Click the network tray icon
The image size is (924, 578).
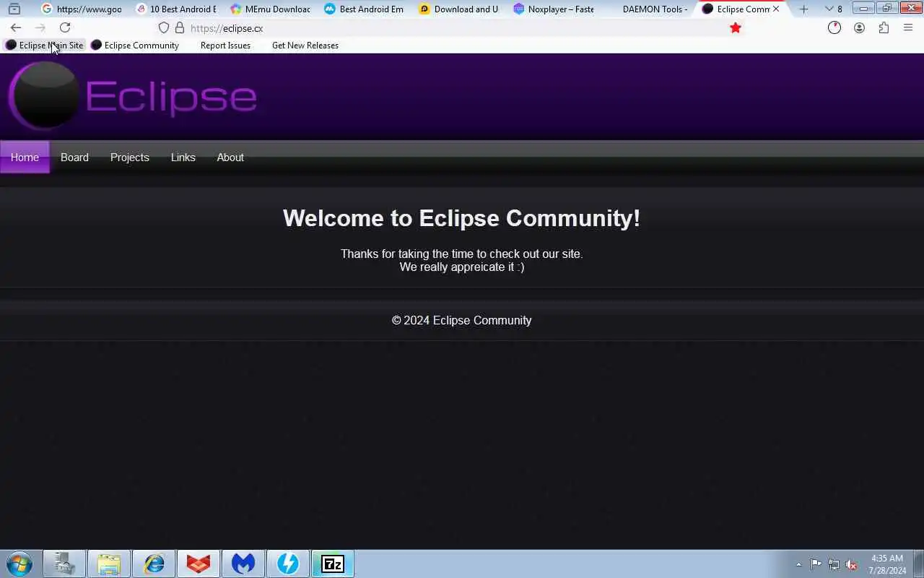coord(834,564)
